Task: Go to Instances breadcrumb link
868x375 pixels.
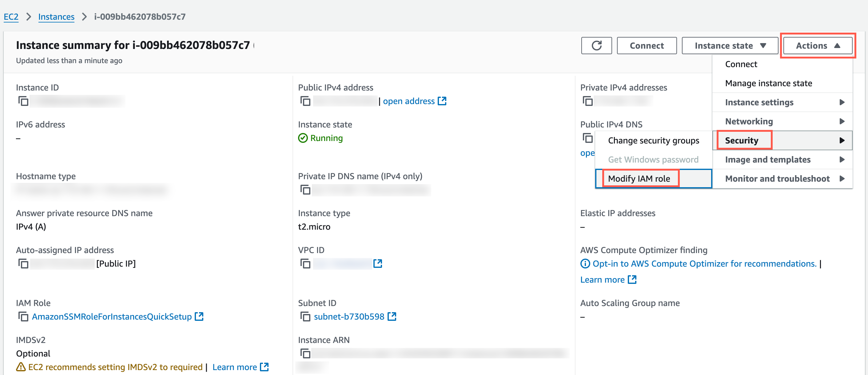Action: (x=56, y=17)
